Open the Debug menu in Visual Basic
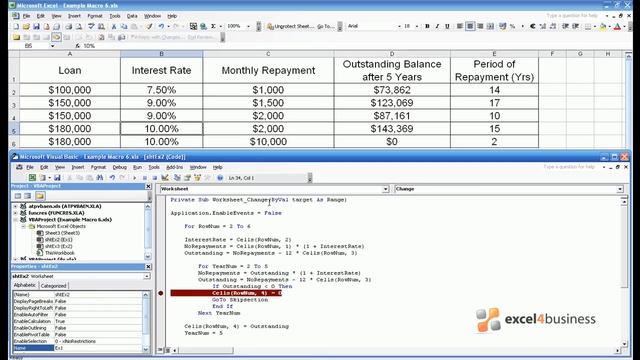The width and height of the screenshot is (640, 360). (120, 167)
